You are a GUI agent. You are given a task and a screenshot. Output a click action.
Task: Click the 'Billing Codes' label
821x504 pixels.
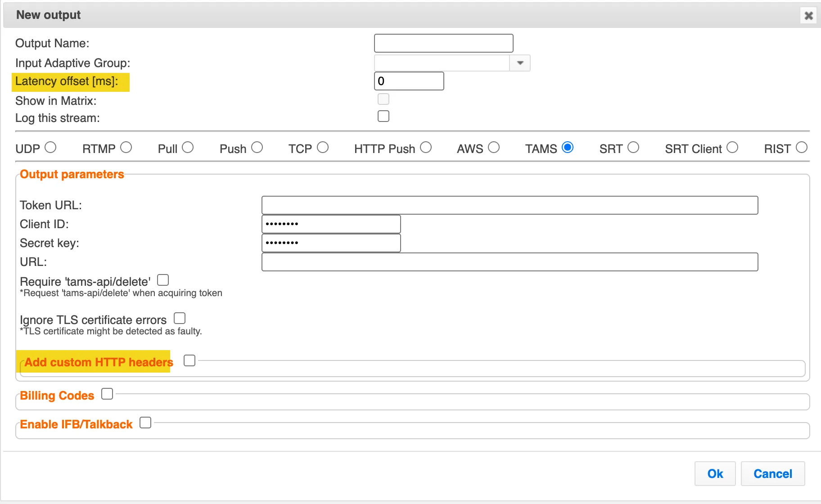(x=57, y=396)
